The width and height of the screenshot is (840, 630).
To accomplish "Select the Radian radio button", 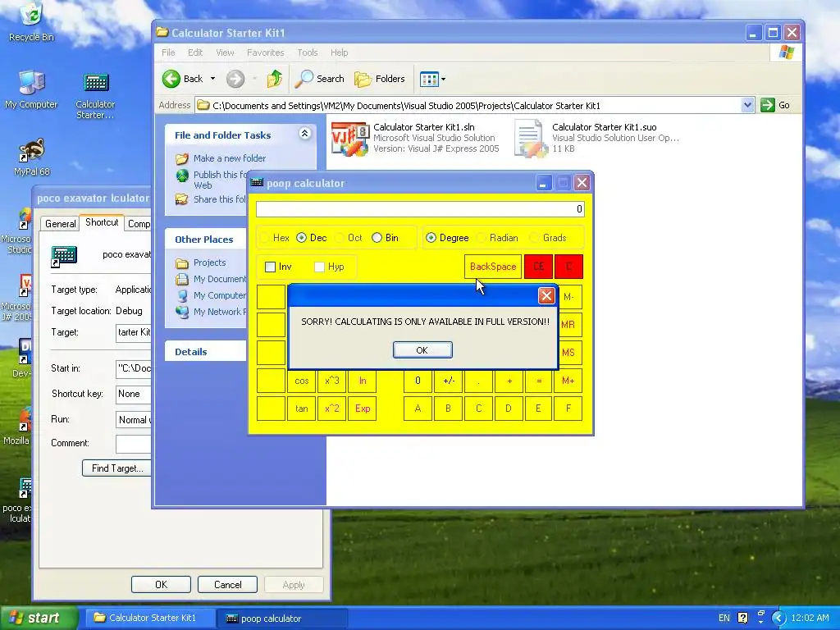I will click(481, 238).
